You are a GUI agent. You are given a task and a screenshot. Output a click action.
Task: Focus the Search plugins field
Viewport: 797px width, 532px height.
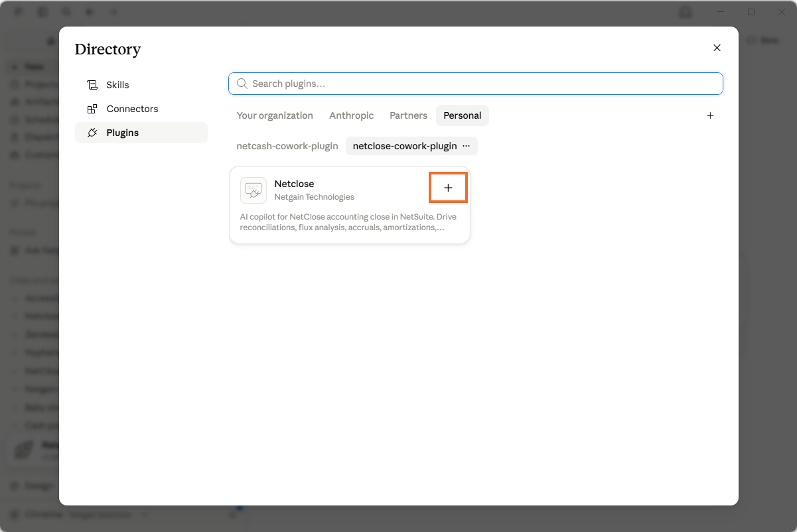pos(476,84)
